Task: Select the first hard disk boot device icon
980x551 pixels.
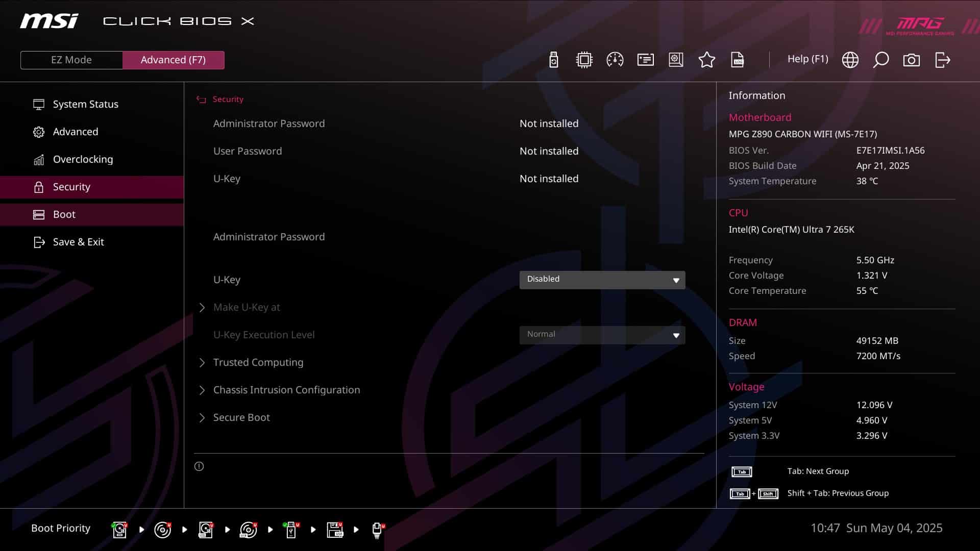Action: [x=119, y=530]
